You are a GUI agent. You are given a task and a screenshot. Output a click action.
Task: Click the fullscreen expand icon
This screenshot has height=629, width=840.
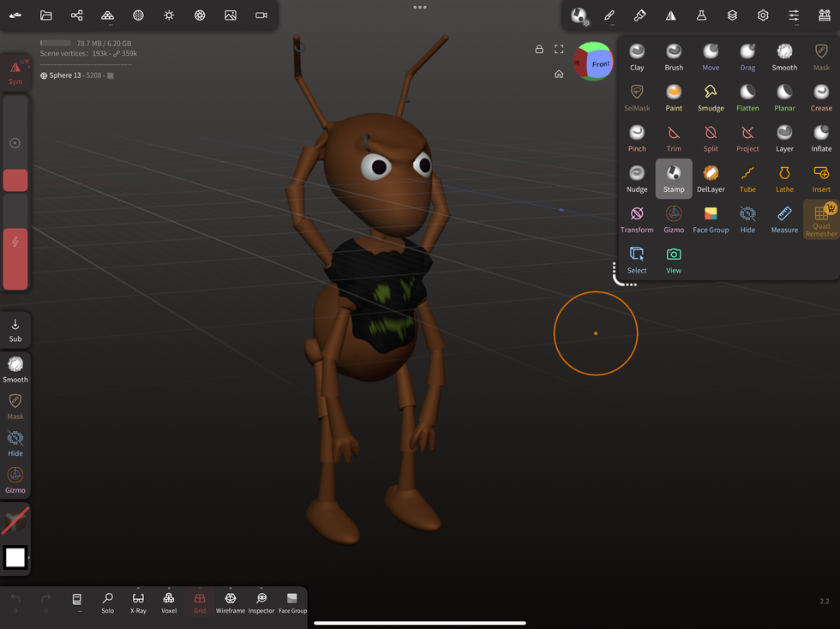click(x=559, y=49)
